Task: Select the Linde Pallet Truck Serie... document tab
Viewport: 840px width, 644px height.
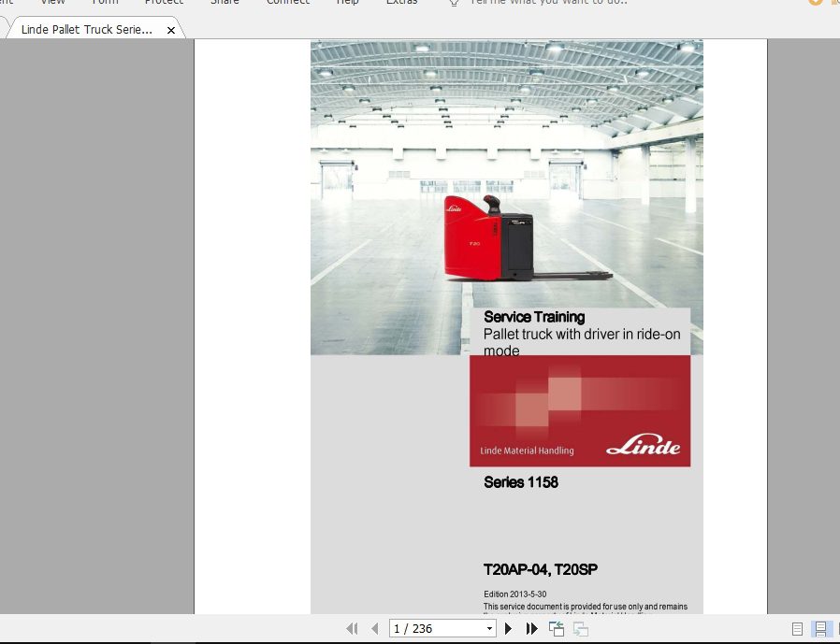Action: [x=87, y=30]
